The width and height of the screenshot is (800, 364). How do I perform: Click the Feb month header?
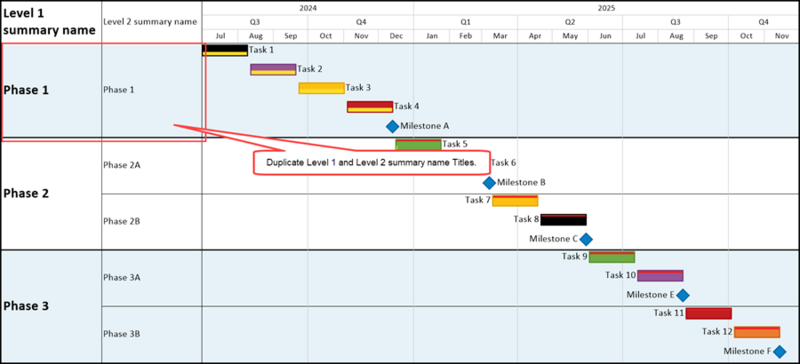click(466, 36)
